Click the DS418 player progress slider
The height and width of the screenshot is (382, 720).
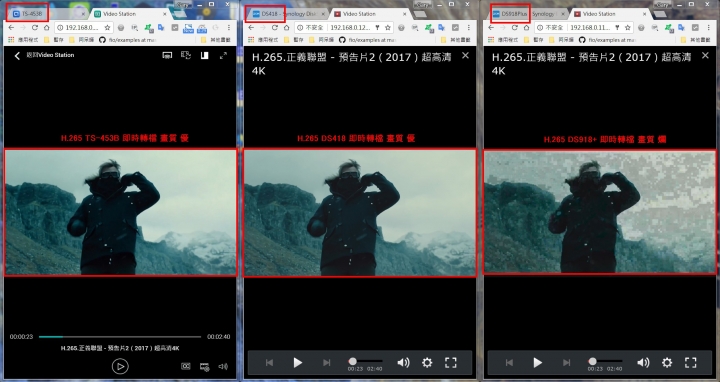pyautogui.click(x=365, y=361)
